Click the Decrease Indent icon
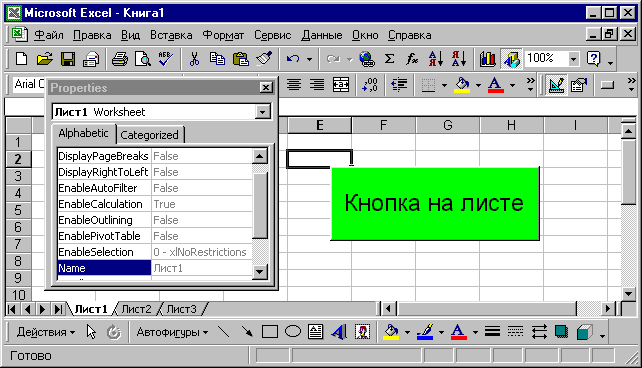 [399, 85]
